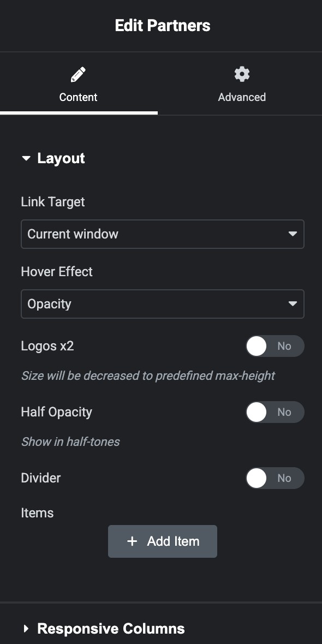Click the Hover Effect dropdown arrow

293,303
